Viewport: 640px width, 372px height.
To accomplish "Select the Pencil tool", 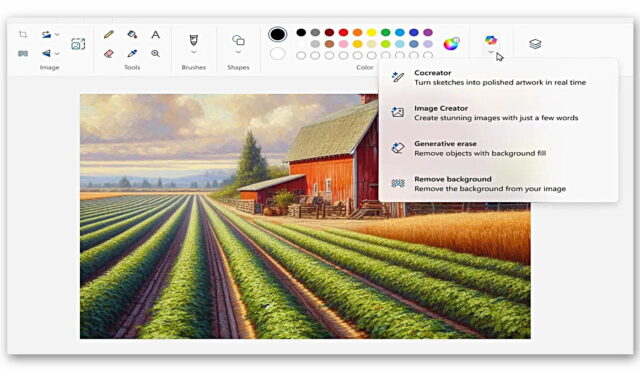I will click(x=109, y=34).
